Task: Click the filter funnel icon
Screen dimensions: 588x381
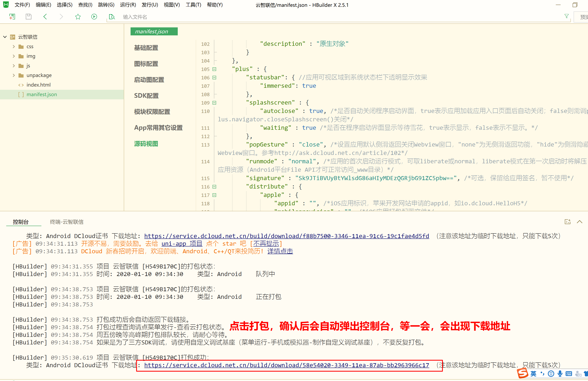Action: click(x=566, y=16)
